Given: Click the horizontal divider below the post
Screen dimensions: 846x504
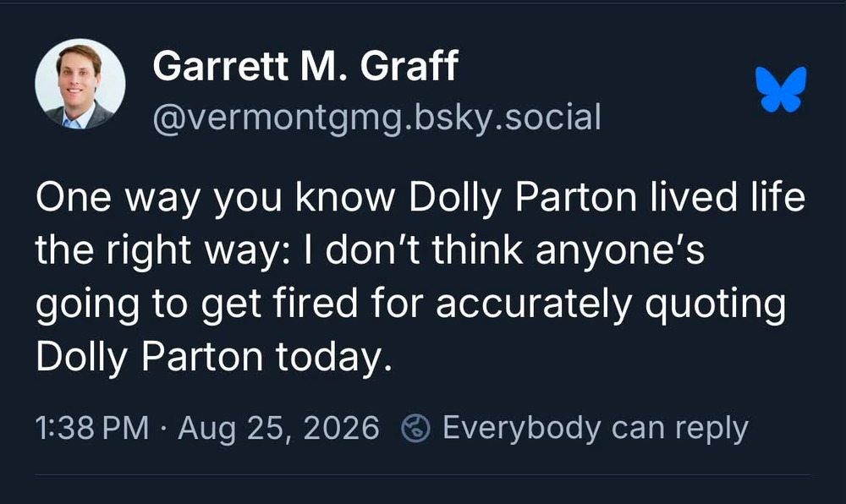Looking at the screenshot, I should point(422,475).
